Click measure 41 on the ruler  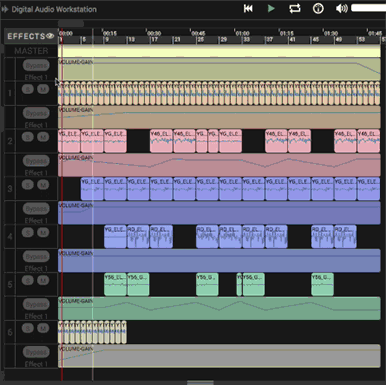click(x=292, y=40)
